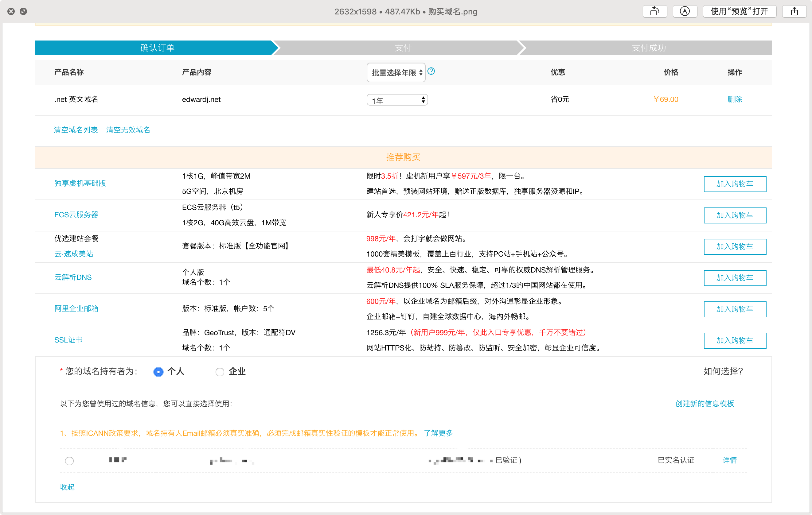Open the 云解析DNS product link

(73, 277)
